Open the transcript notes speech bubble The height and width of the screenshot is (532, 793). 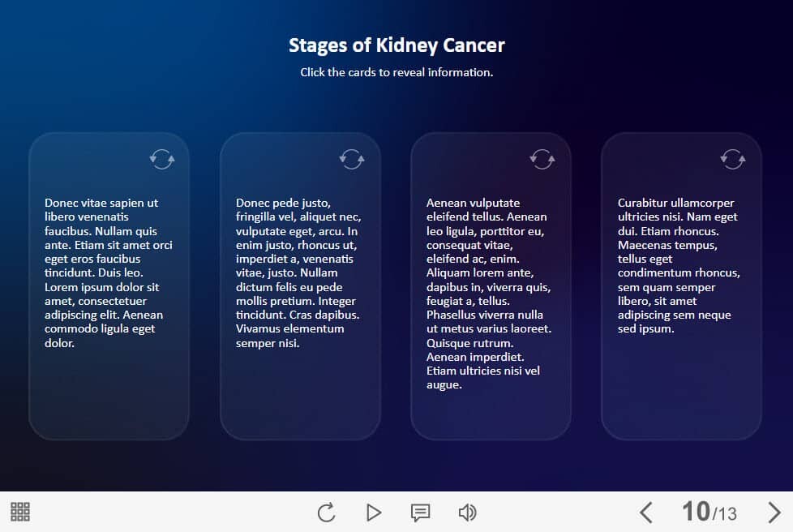click(x=420, y=513)
